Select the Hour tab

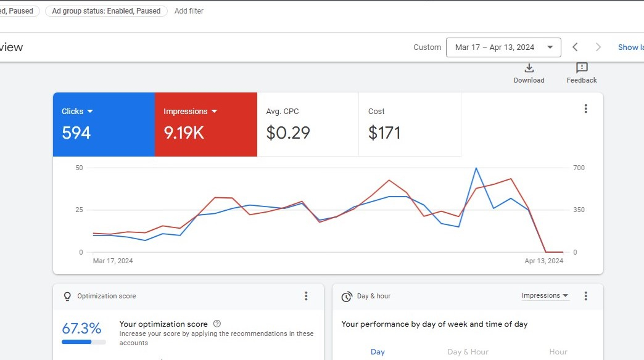click(x=558, y=352)
